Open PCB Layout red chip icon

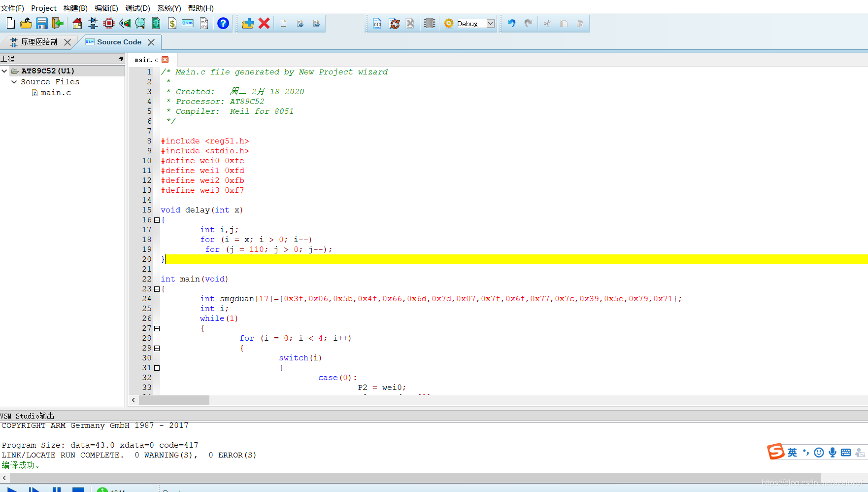click(x=109, y=23)
